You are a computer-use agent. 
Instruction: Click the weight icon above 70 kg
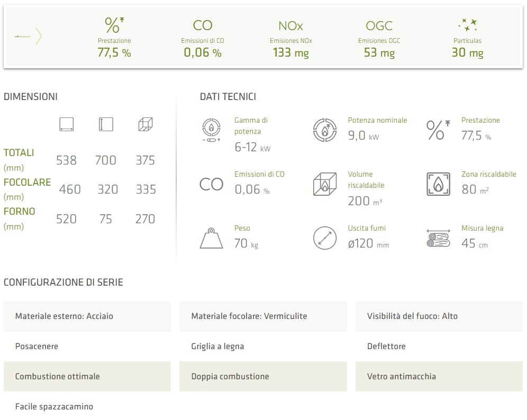[211, 238]
